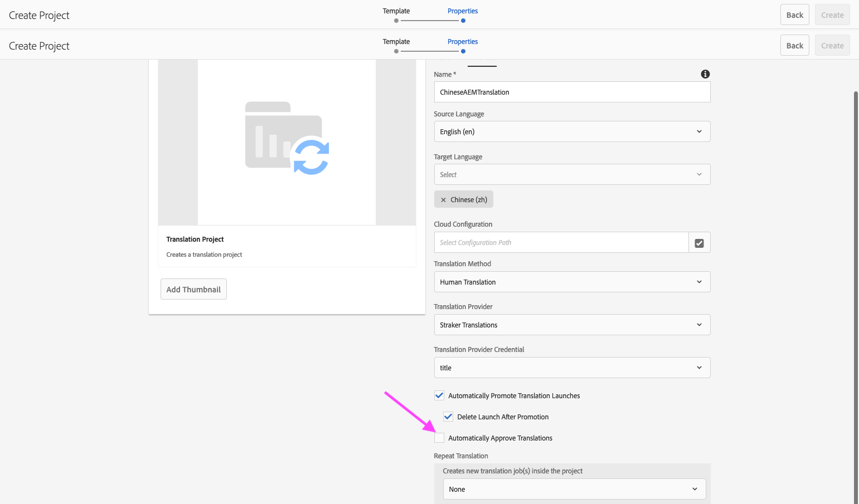The width and height of the screenshot is (859, 504).
Task: Open the Cloud Configuration path picker icon
Action: click(x=699, y=243)
